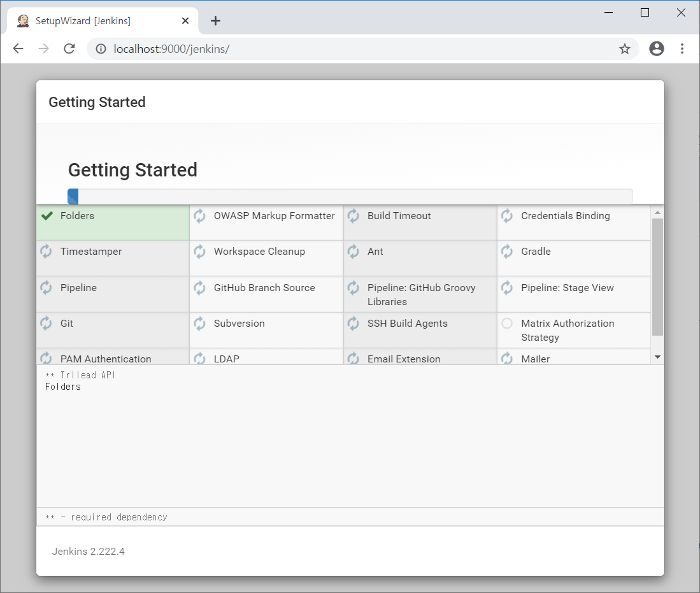The height and width of the screenshot is (593, 700).
Task: Click the spinner icon beside the Pipeline plugin
Action: pyautogui.click(x=46, y=287)
